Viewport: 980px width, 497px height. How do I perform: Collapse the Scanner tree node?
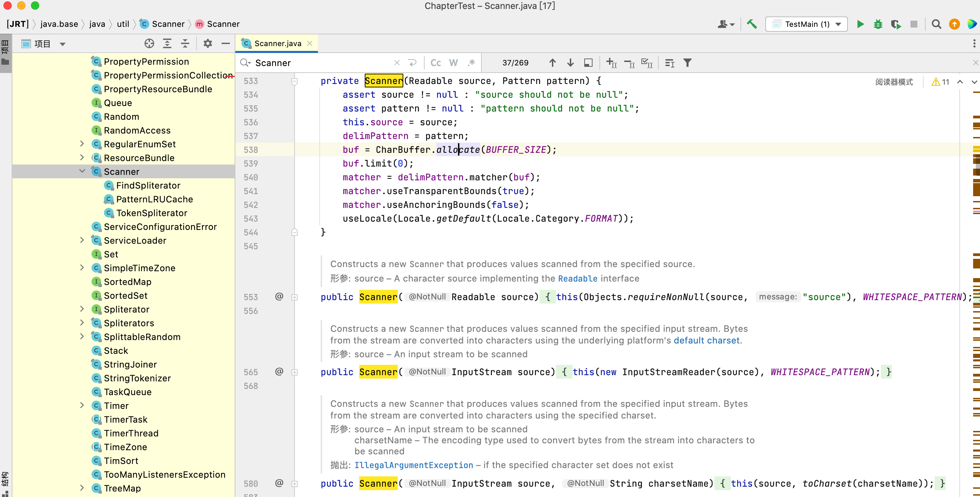tap(82, 171)
